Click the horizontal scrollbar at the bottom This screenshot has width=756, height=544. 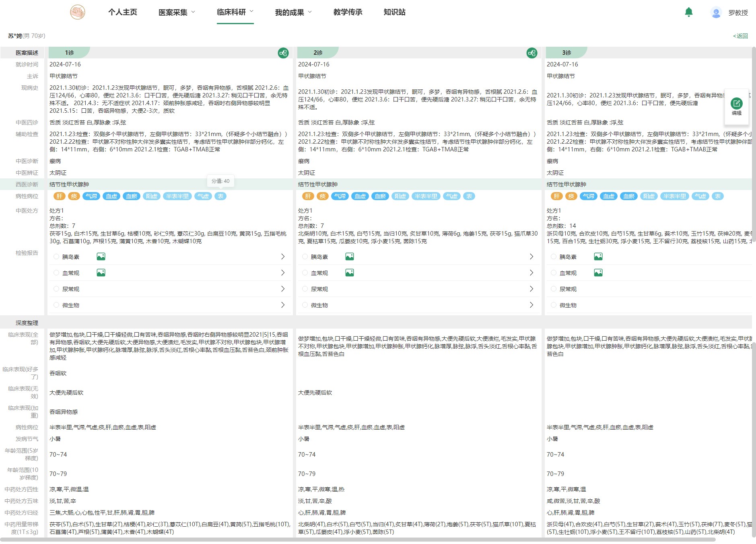click(x=358, y=540)
